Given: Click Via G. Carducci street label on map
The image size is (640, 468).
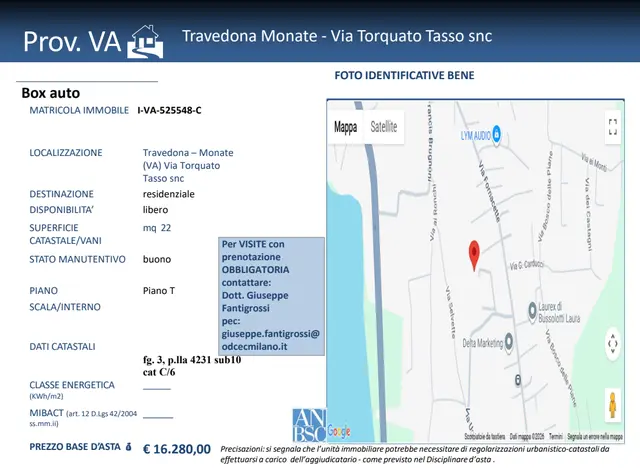Looking at the screenshot, I should [527, 265].
